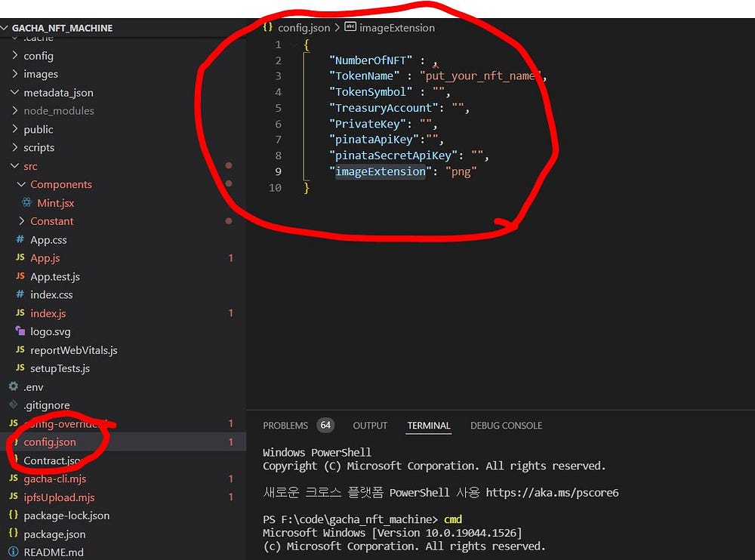This screenshot has width=755, height=560.
Task: Open the .gitignore file
Action: (47, 405)
